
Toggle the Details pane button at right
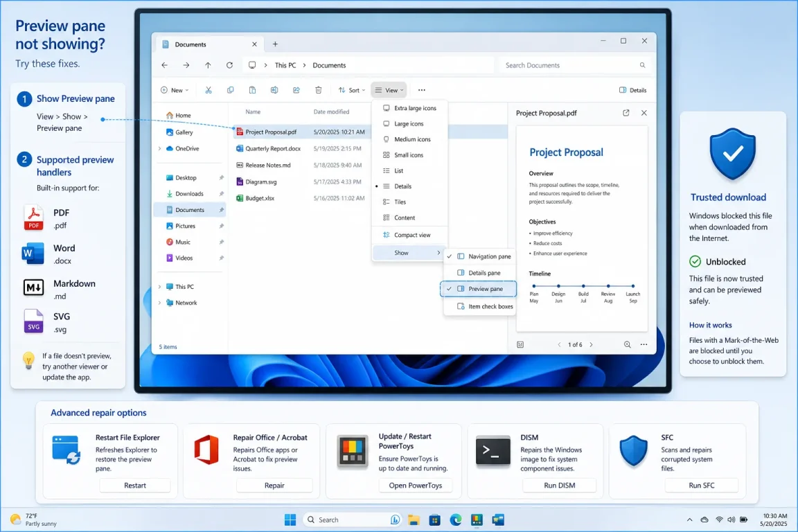click(632, 90)
